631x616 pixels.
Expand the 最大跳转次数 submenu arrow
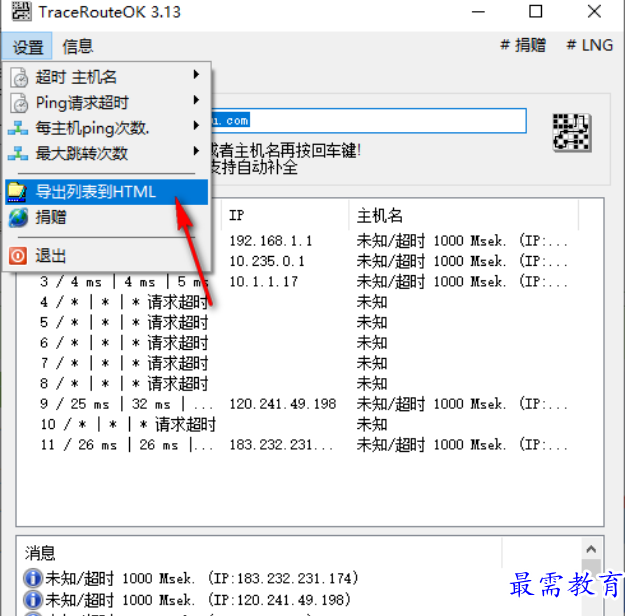click(196, 151)
